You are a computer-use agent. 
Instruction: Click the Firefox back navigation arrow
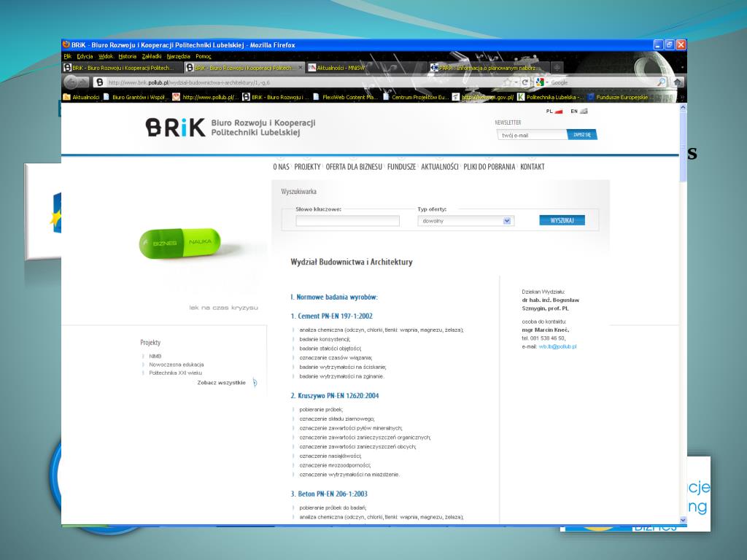coord(71,82)
